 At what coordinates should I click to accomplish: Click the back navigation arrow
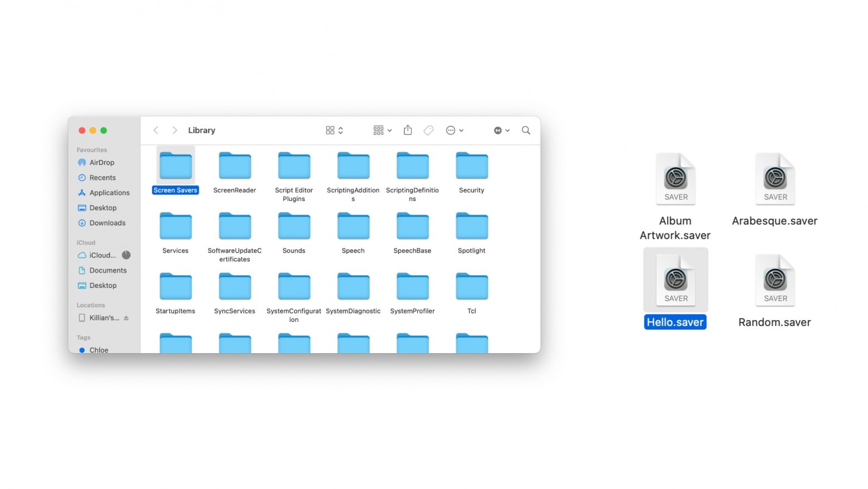[156, 130]
